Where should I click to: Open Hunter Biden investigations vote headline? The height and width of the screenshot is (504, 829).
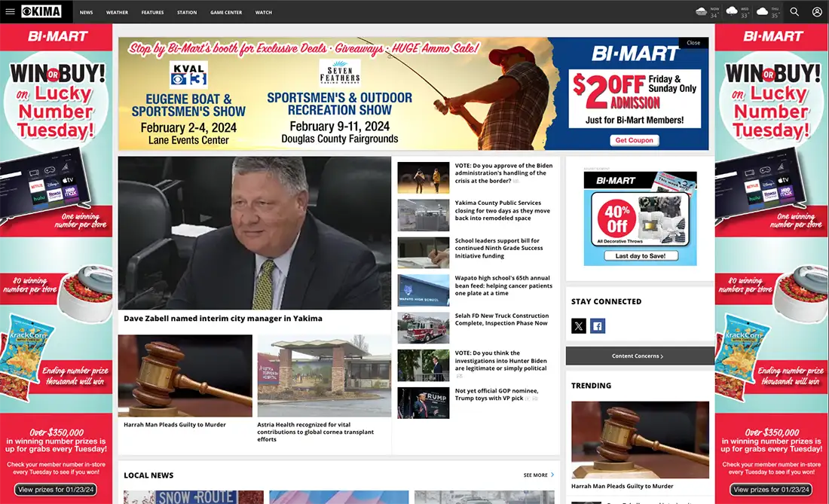click(x=500, y=361)
